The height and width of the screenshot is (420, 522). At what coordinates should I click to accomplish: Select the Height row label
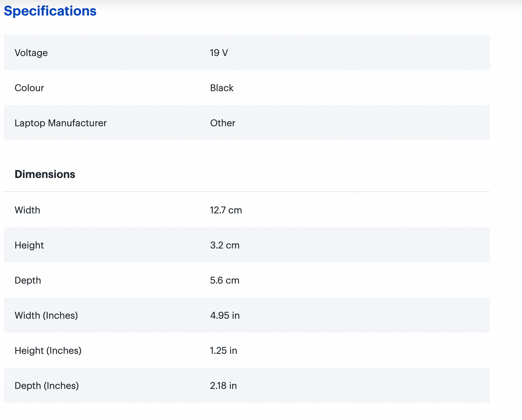pyautogui.click(x=29, y=245)
